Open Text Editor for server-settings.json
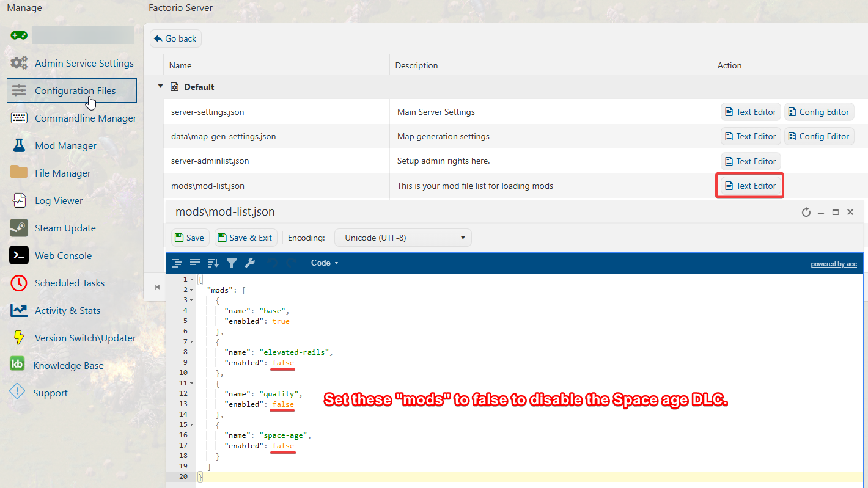The width and height of the screenshot is (868, 488). coord(751,112)
